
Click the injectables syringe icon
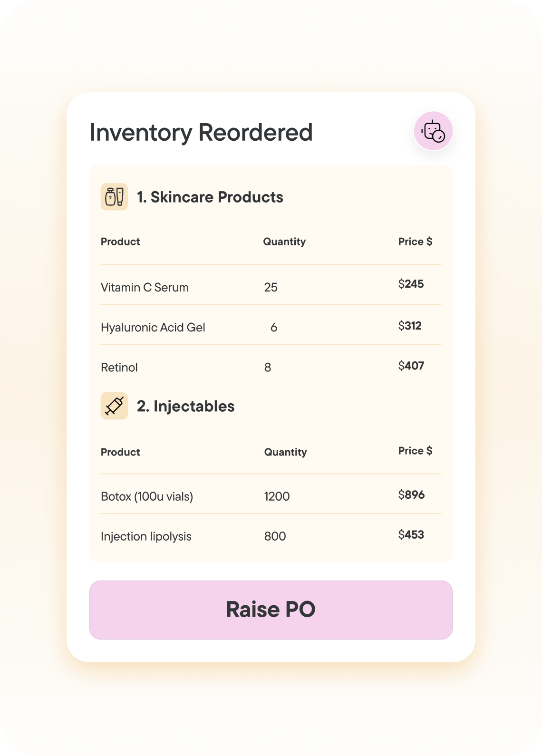tap(114, 406)
